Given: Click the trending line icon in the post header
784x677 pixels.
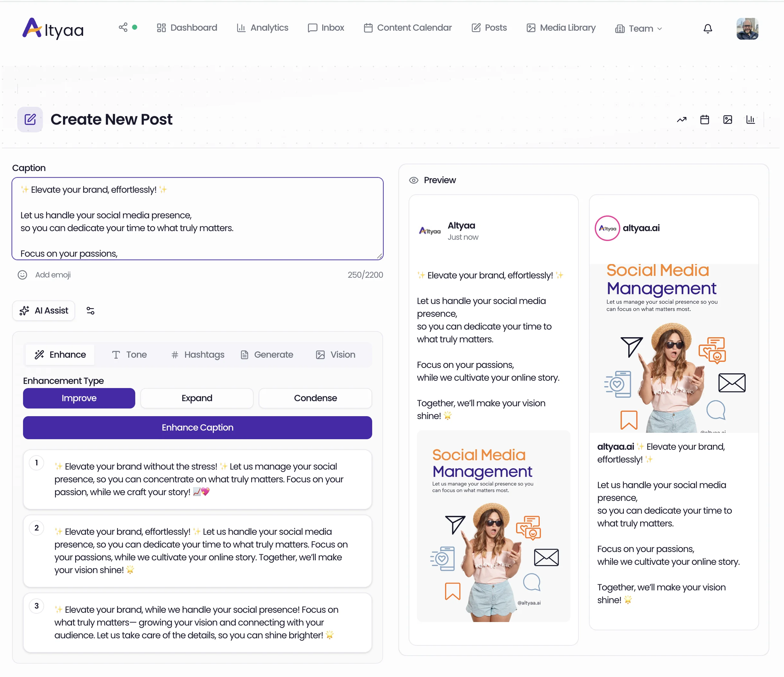Looking at the screenshot, I should pyautogui.click(x=682, y=120).
